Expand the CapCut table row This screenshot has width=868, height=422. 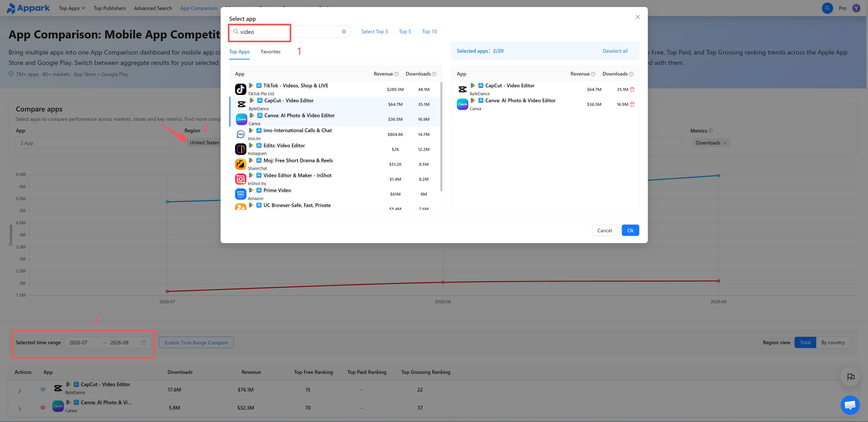19,391
